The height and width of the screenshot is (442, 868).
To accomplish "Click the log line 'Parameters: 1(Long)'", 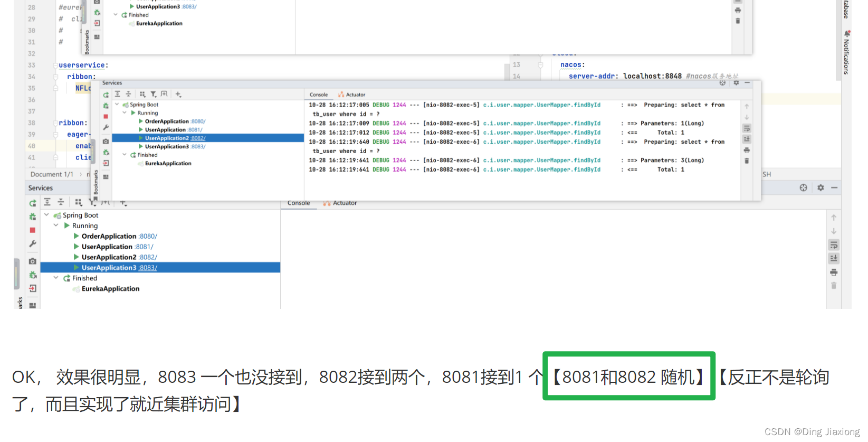I will [x=507, y=124].
